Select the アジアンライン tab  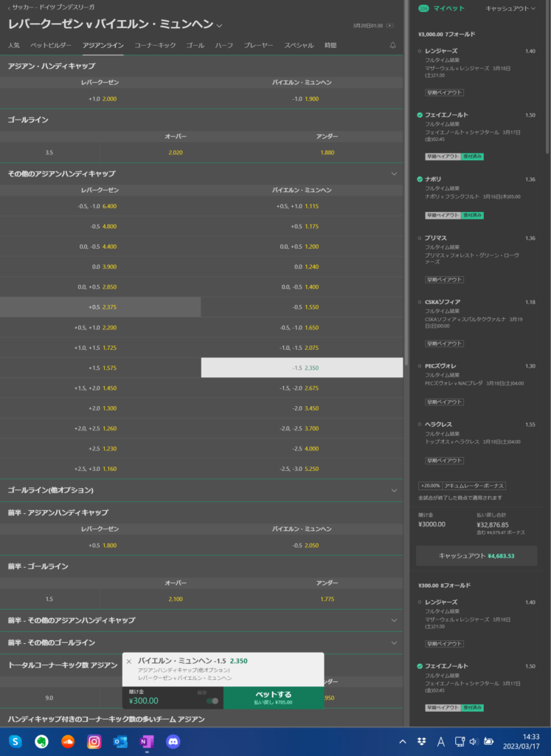pyautogui.click(x=103, y=45)
